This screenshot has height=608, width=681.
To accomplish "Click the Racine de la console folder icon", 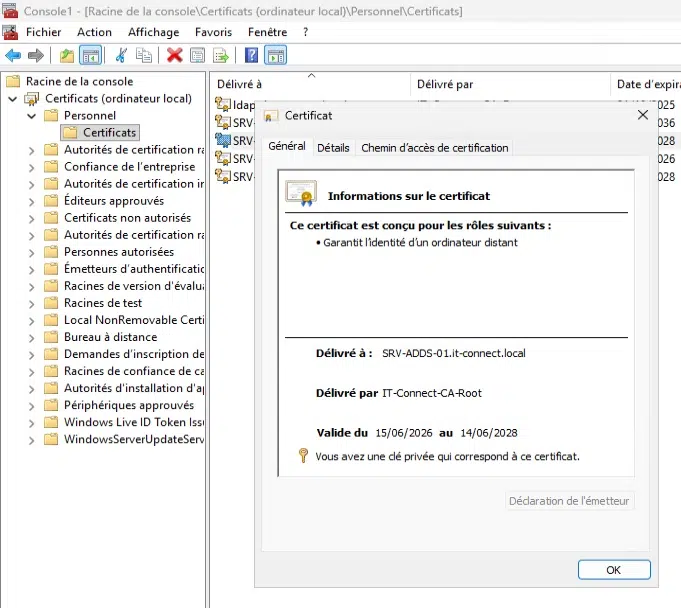I will pyautogui.click(x=13, y=81).
